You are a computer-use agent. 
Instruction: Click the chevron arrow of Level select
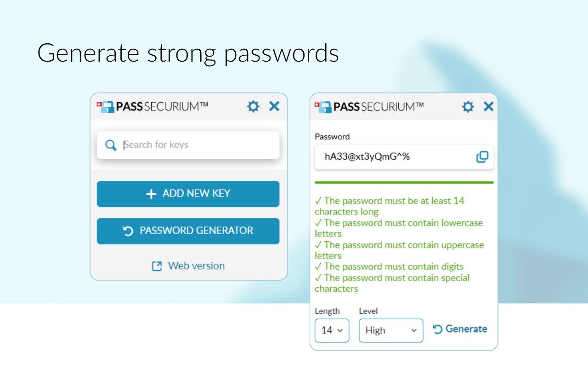click(x=414, y=331)
